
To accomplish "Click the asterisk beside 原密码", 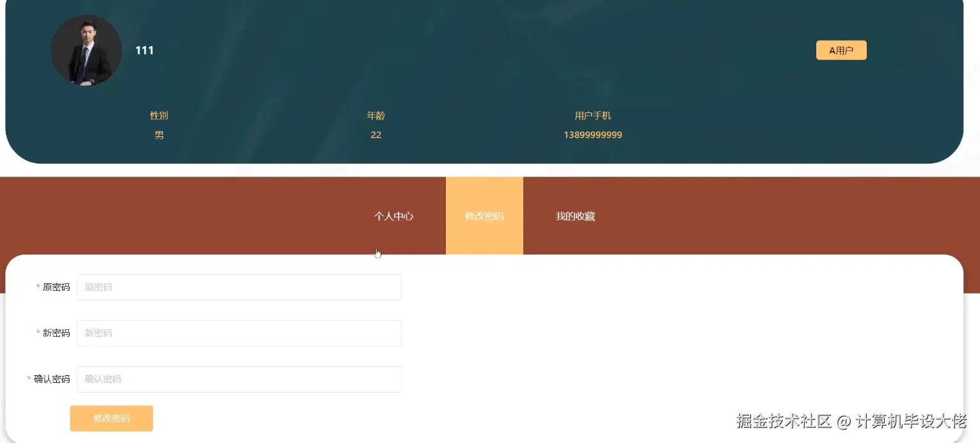I will click(x=38, y=287).
